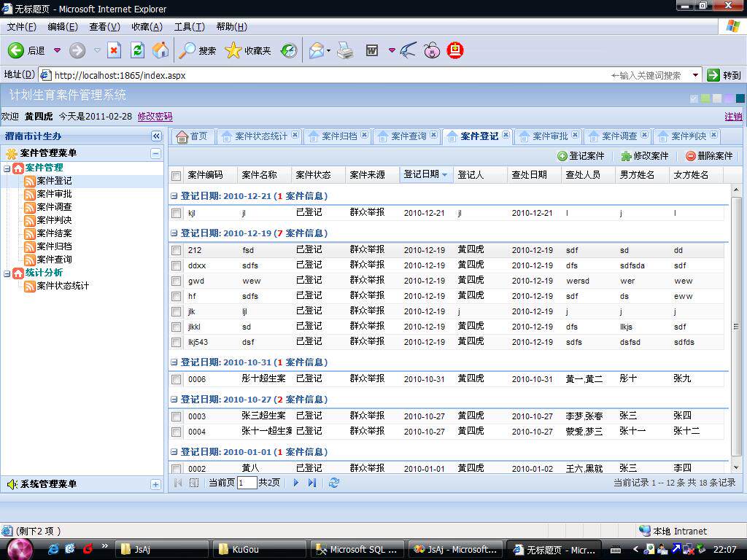Collapse the 统计分析 tree node

(7, 273)
